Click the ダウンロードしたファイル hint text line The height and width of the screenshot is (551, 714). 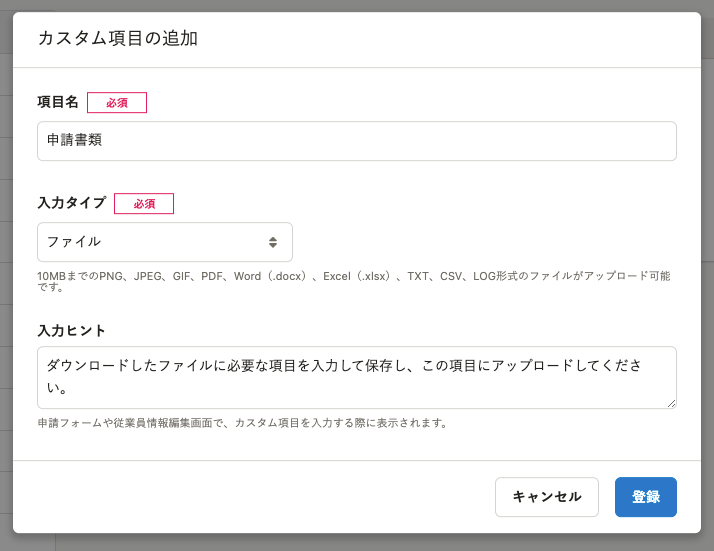(x=344, y=366)
